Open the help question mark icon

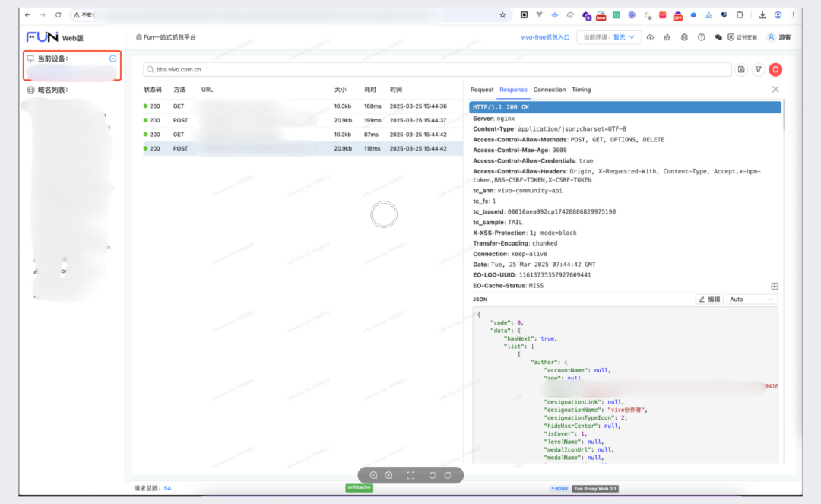(x=701, y=37)
